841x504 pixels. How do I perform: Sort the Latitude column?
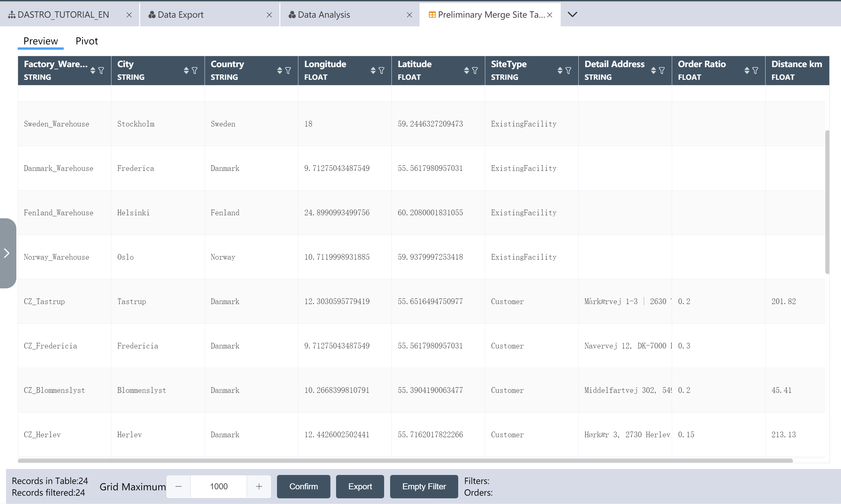(467, 70)
